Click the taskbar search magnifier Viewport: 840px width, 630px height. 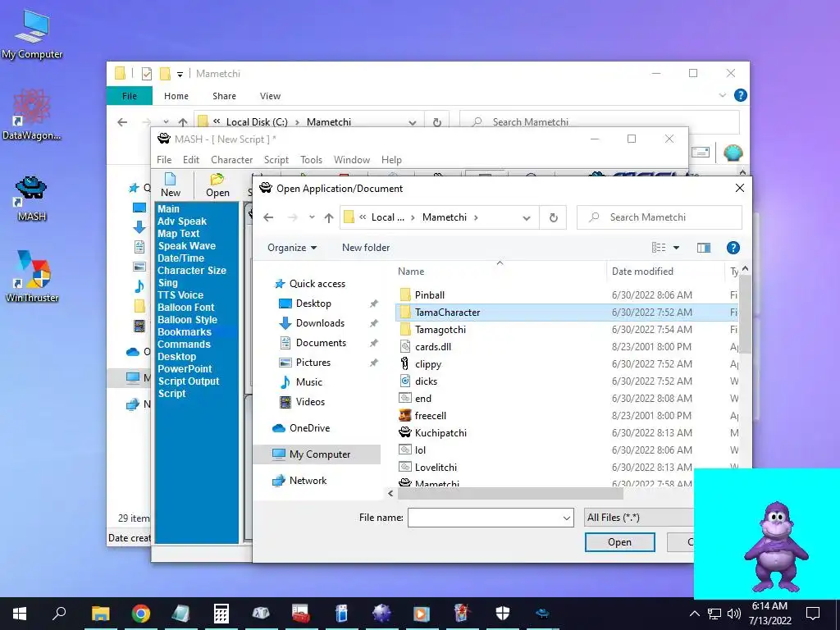click(59, 614)
